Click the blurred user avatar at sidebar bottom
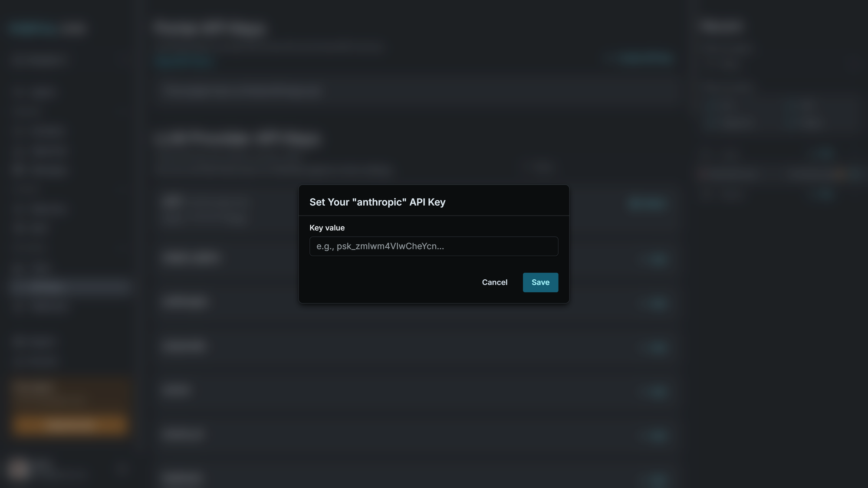Image resolution: width=868 pixels, height=488 pixels. (x=18, y=469)
